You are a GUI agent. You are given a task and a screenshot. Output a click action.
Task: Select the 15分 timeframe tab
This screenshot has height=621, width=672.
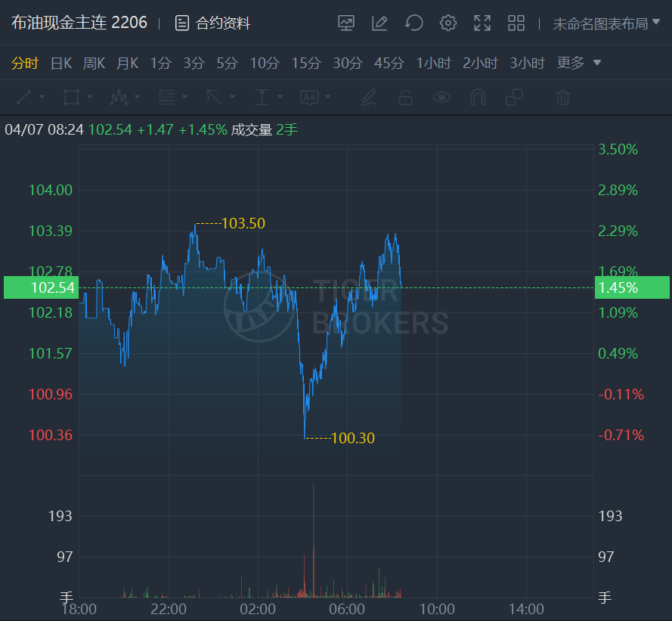pyautogui.click(x=306, y=64)
